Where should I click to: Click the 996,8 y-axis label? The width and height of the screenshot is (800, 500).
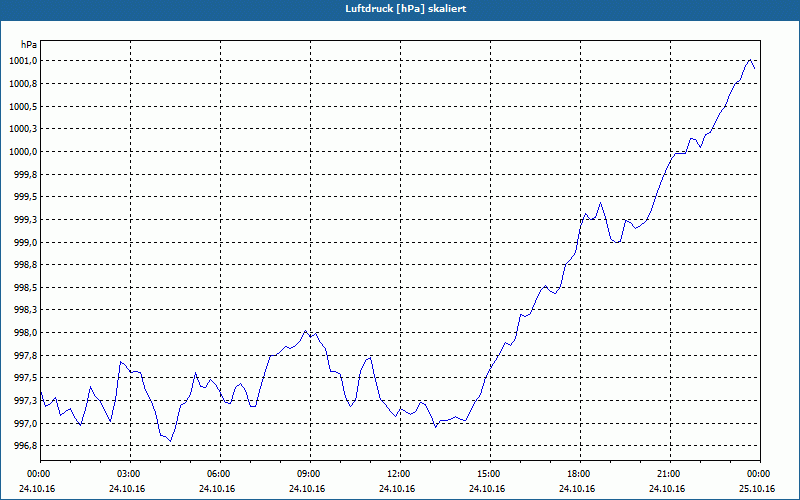(26, 446)
